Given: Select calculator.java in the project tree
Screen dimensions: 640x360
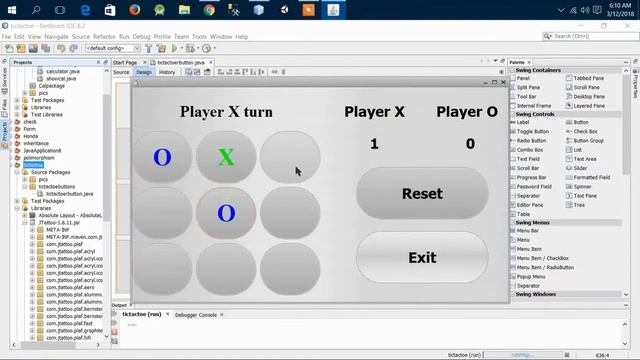Looking at the screenshot, I should 63,71.
